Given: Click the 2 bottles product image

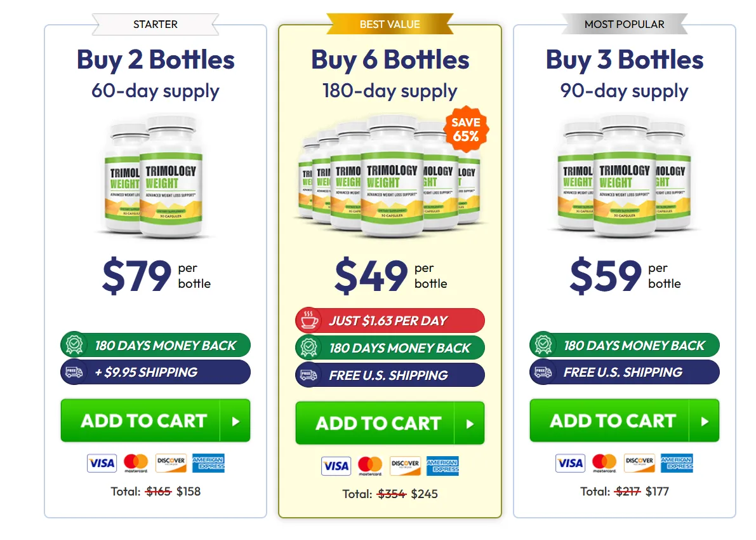Looking at the screenshot, I should [x=155, y=177].
